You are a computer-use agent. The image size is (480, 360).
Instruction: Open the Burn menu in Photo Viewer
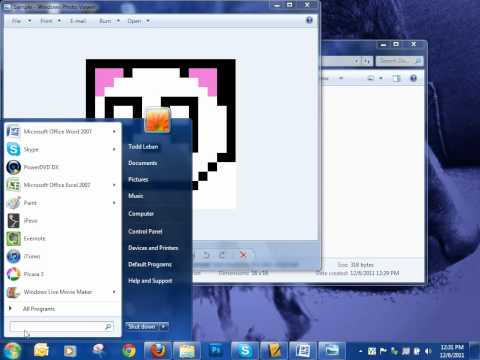coord(109,21)
